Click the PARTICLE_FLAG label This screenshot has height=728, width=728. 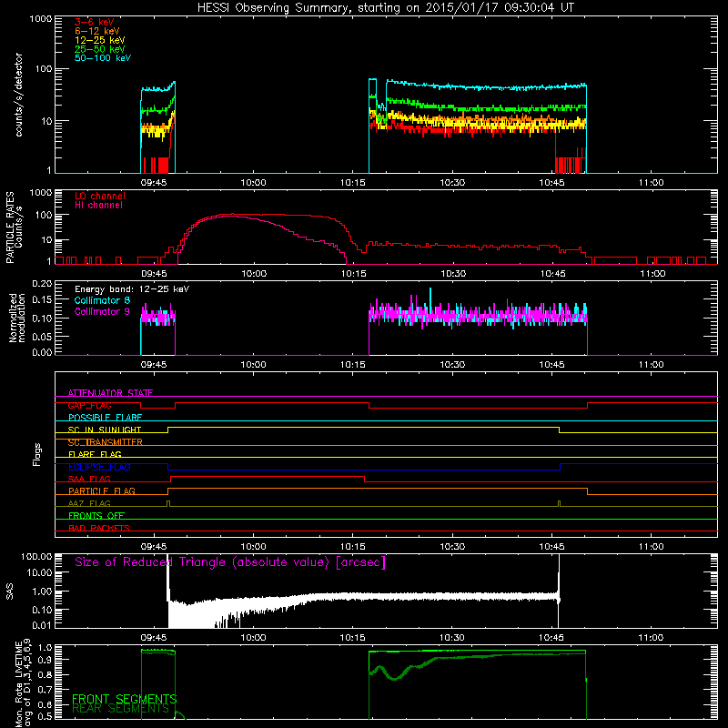(x=102, y=490)
